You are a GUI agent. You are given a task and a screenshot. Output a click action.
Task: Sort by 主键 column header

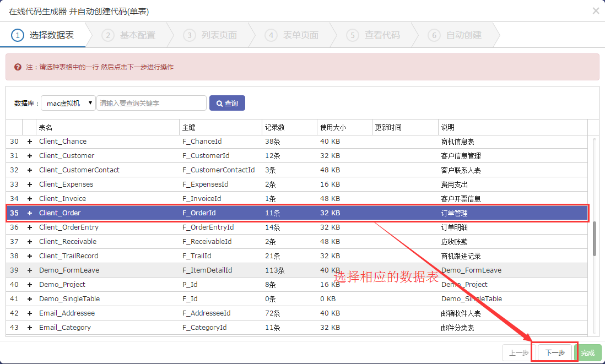point(221,127)
